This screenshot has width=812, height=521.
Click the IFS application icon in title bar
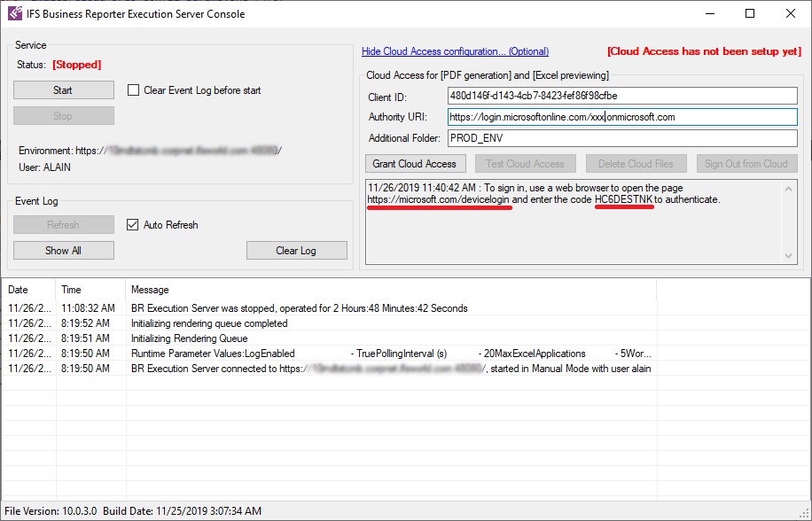[x=15, y=13]
